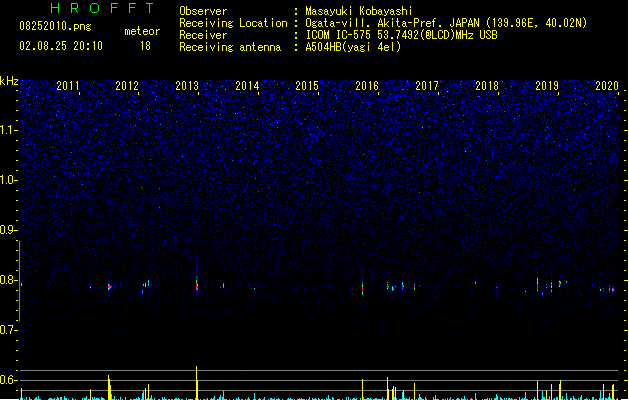Screen dimensions: 629x400
Task: Select the filename 08252010.png
Action: coord(55,26)
